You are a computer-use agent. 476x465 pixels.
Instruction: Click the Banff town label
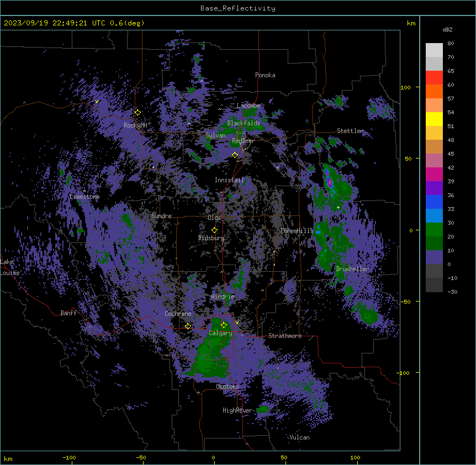(x=68, y=313)
